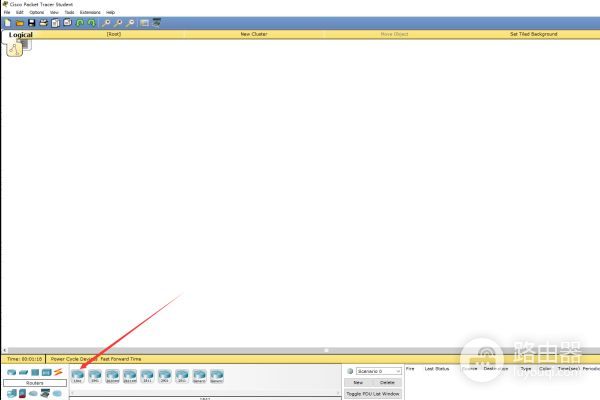Pick the 2911 router model
Screen dimensions: 600x400
point(182,376)
